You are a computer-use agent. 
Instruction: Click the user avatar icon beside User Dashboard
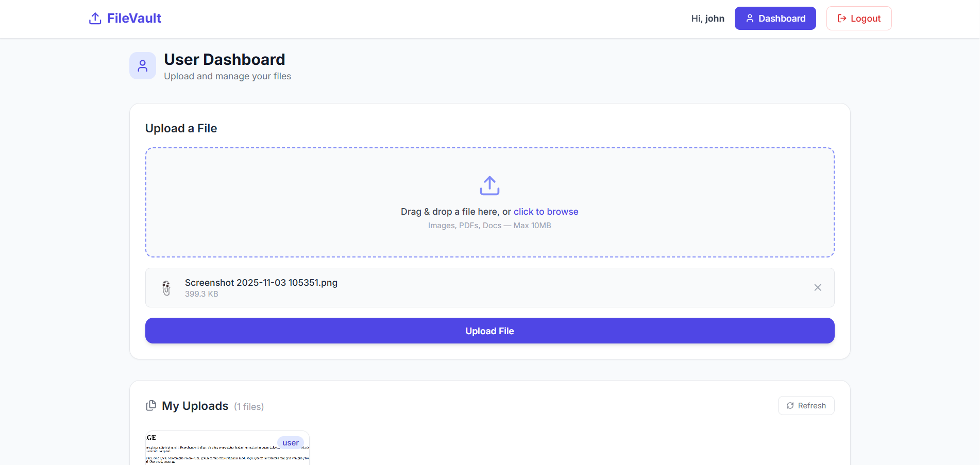coord(143,66)
